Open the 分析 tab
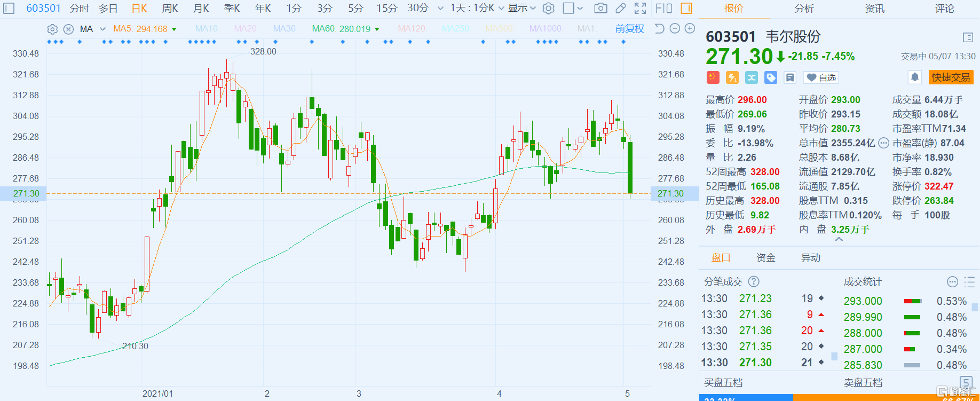980x401 pixels. [804, 9]
